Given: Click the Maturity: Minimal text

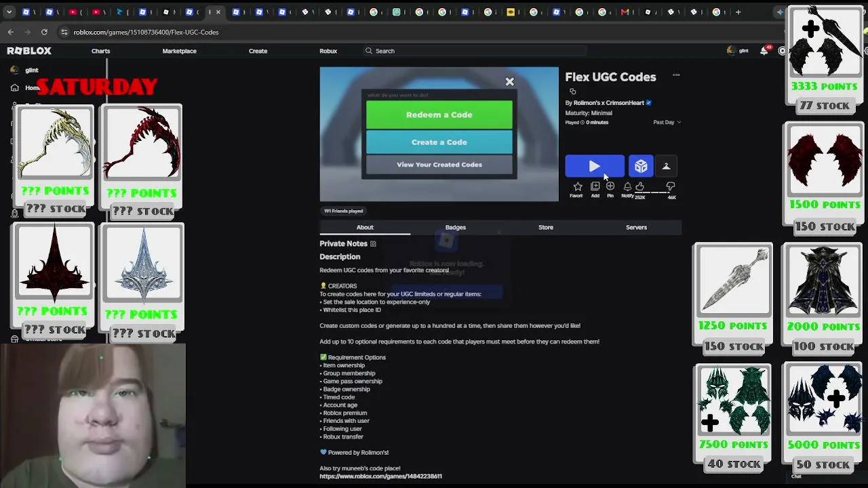Looking at the screenshot, I should point(589,113).
